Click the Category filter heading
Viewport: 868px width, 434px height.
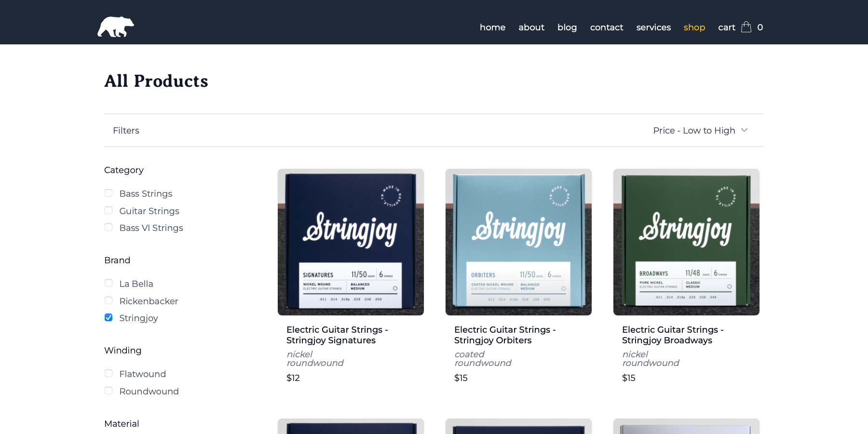tap(124, 170)
